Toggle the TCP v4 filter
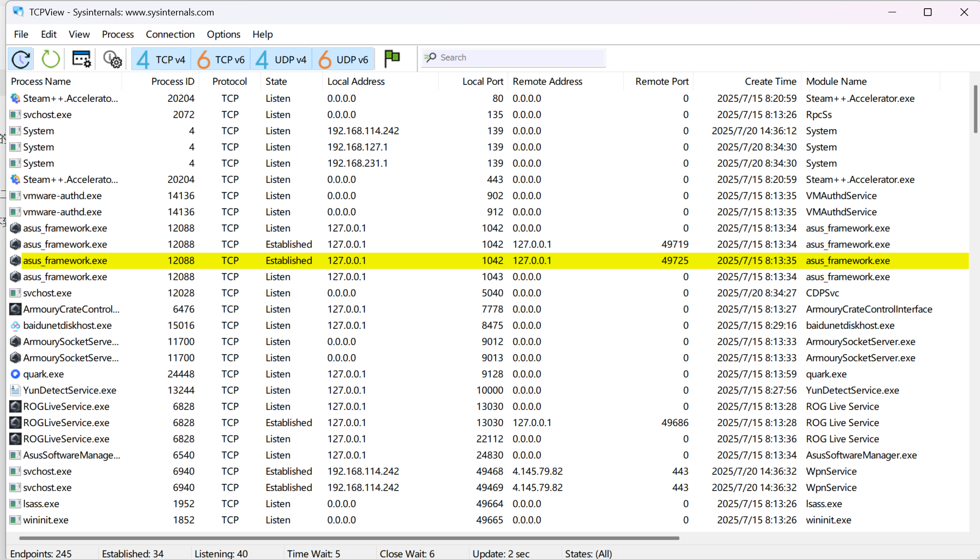 (161, 59)
